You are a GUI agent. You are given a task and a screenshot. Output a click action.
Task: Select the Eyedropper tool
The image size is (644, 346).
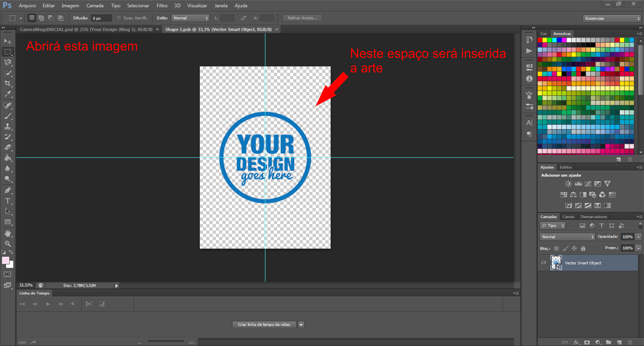(8, 94)
